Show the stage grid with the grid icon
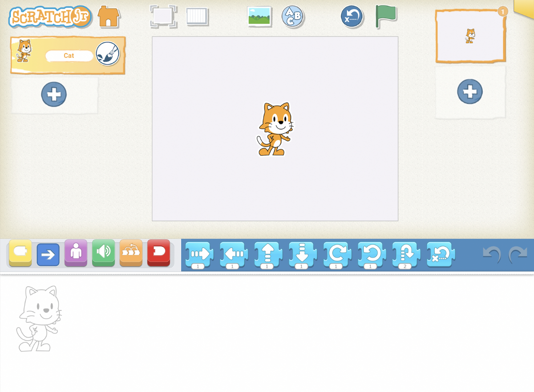The width and height of the screenshot is (534, 392). 198,16
